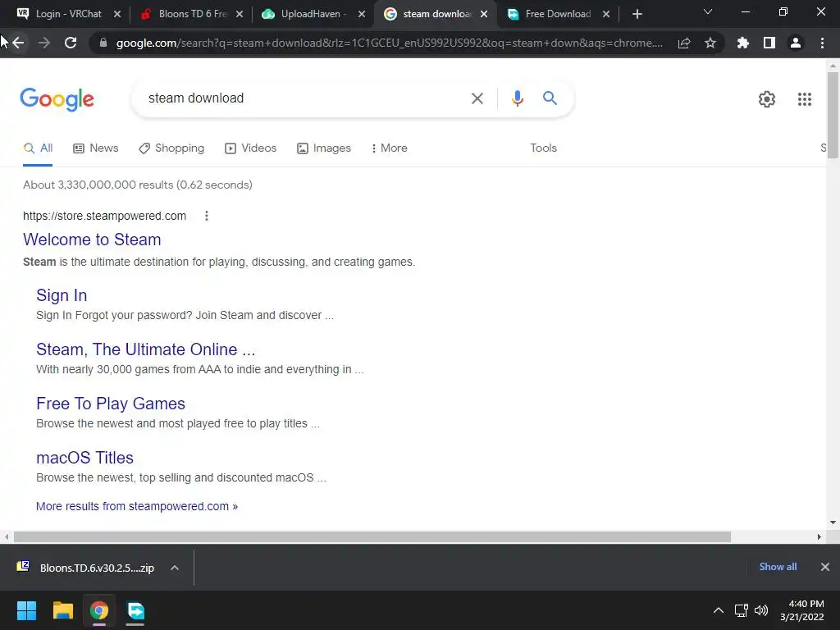The height and width of the screenshot is (630, 840).
Task: Click the scroll-down arrow of vertical scrollbar
Action: (833, 523)
